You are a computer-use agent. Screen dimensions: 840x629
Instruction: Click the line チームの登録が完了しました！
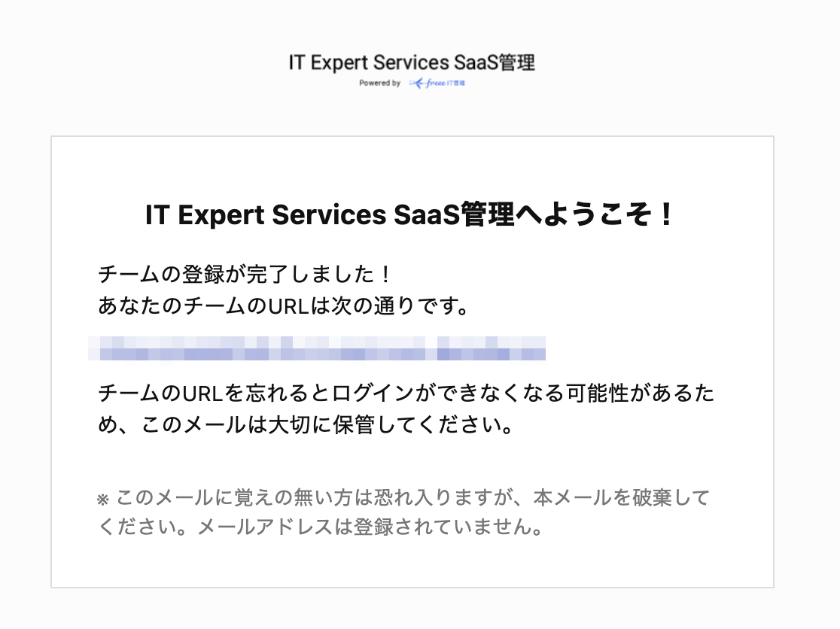coord(245,274)
